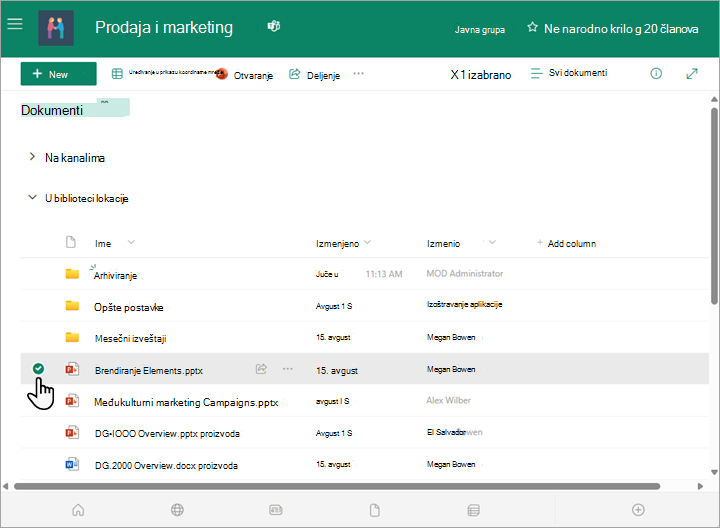Clear selection via X 1 izabrano

[480, 75]
